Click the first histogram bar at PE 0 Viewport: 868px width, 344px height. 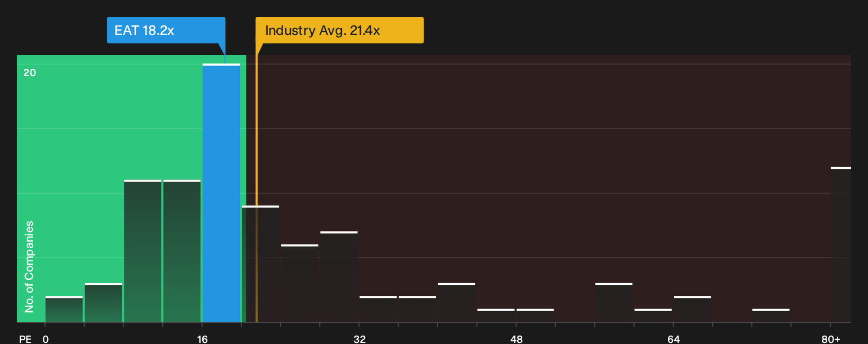coord(64,309)
